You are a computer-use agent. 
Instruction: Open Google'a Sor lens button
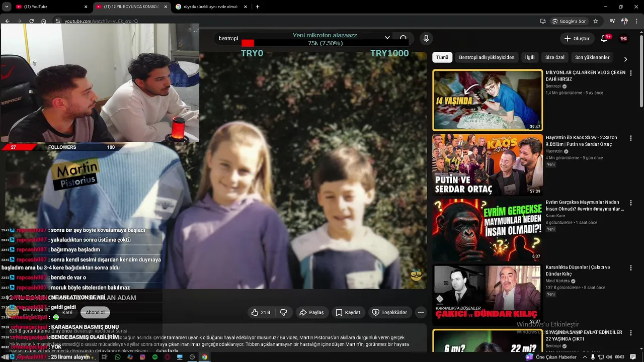[x=569, y=21]
